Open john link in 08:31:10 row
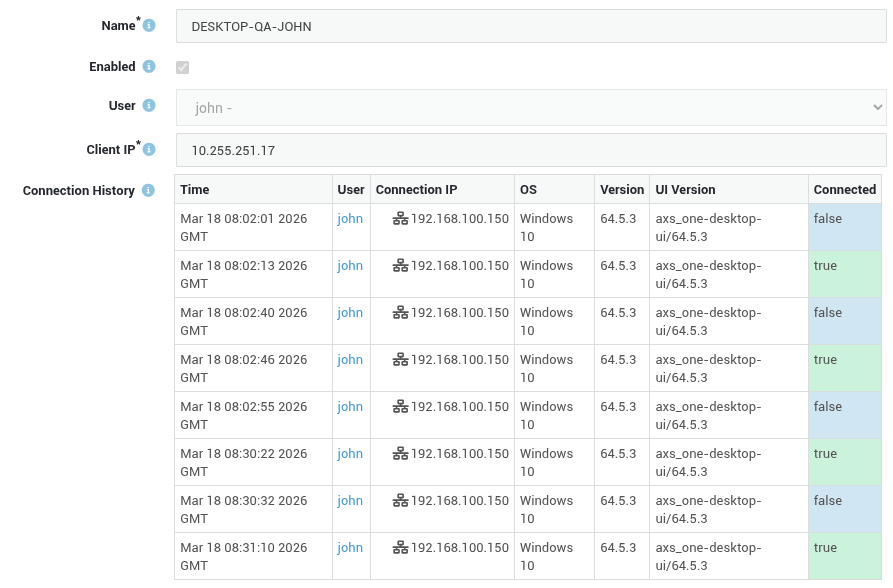This screenshot has height=588, width=893. [350, 548]
